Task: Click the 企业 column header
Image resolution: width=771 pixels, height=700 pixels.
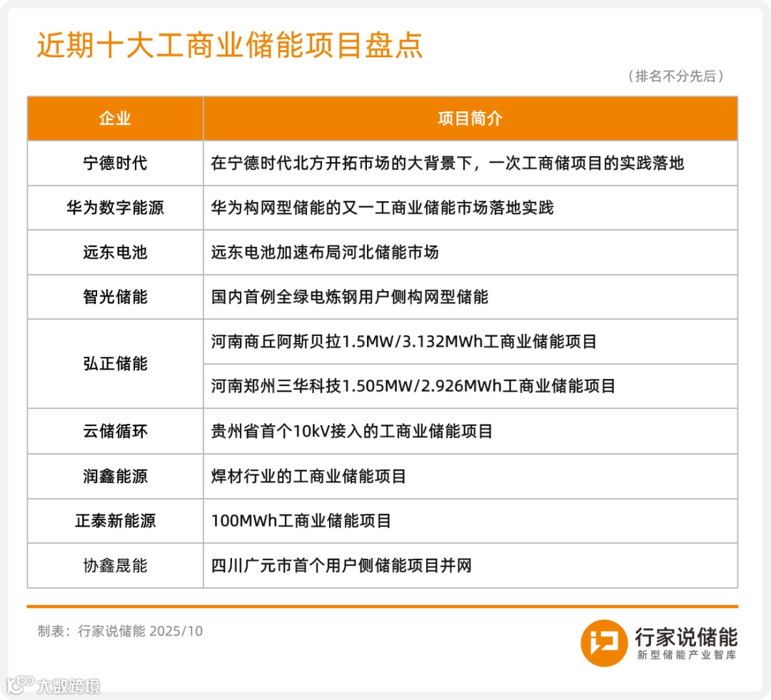Action: pos(115,118)
